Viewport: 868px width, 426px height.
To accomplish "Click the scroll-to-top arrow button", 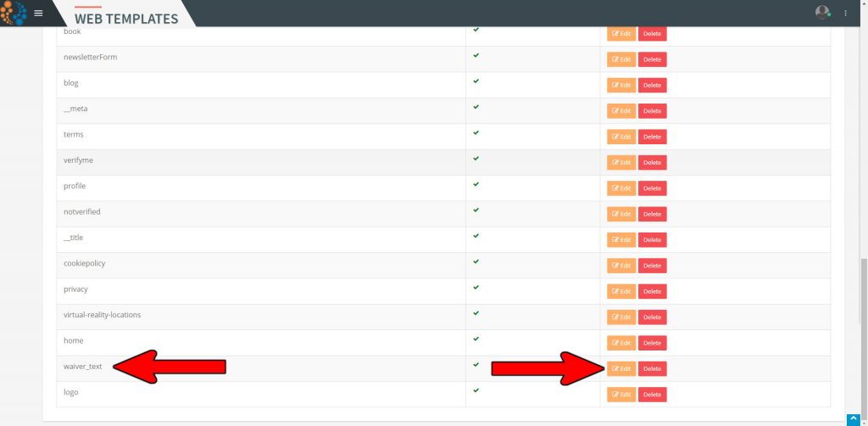I will click(x=853, y=420).
